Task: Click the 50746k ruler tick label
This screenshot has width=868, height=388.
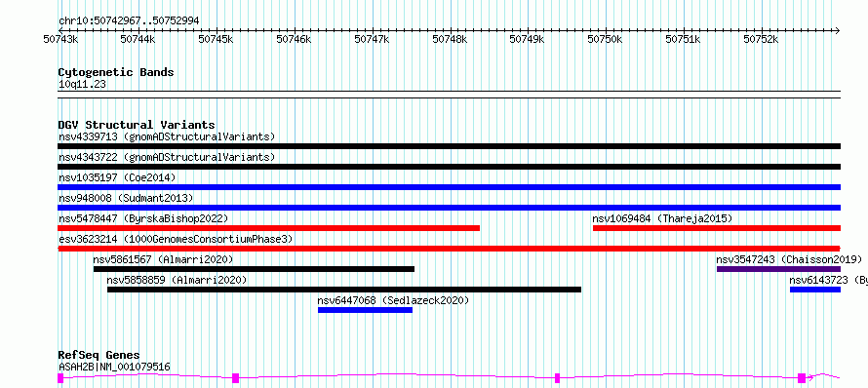Action: pyautogui.click(x=295, y=39)
